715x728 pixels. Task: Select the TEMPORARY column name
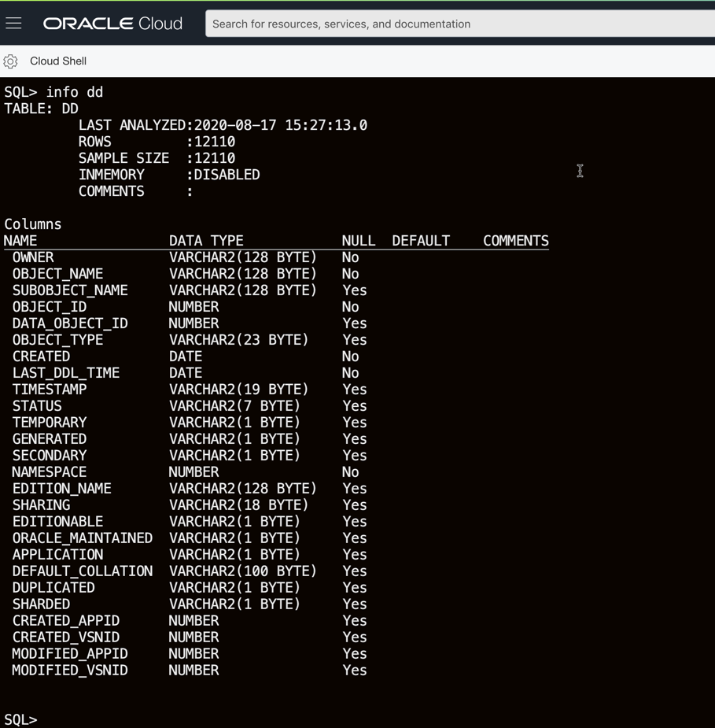pos(50,423)
